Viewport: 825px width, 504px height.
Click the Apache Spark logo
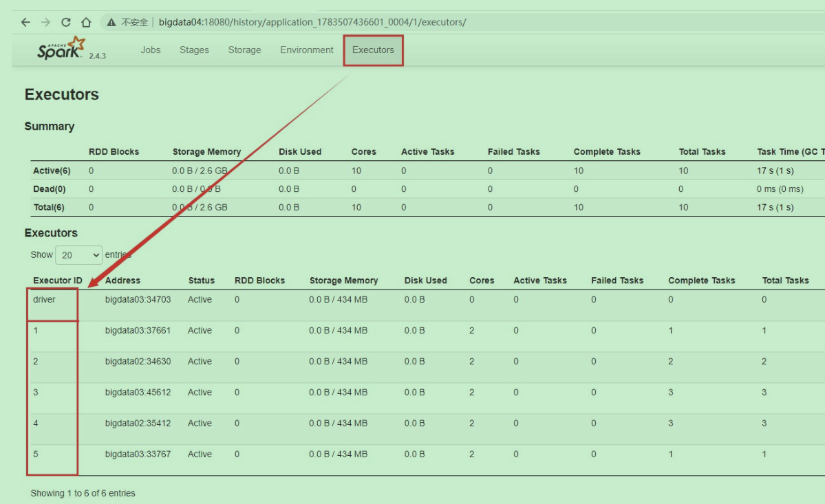[x=61, y=48]
